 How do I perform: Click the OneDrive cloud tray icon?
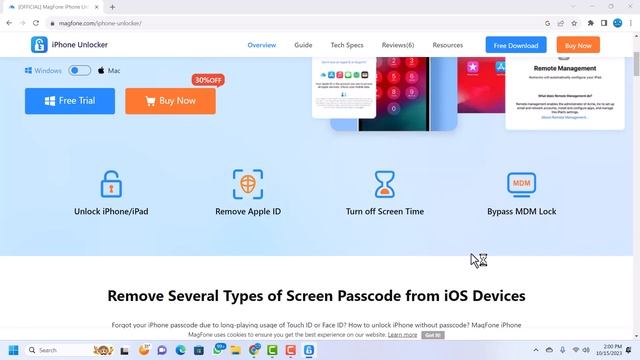click(549, 350)
